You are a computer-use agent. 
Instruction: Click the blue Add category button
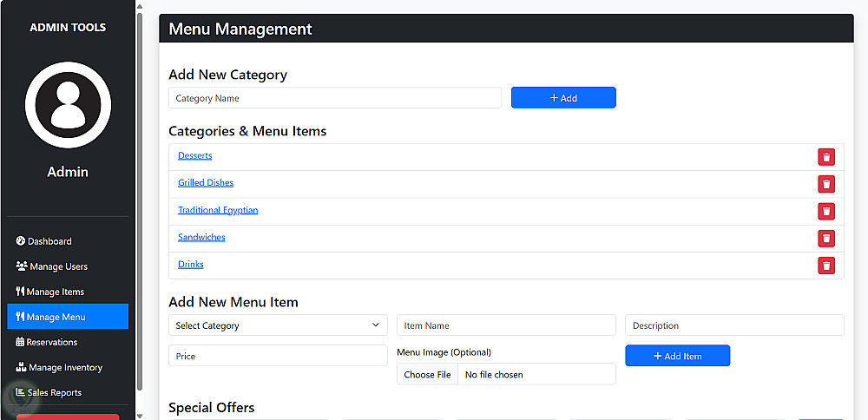563,98
